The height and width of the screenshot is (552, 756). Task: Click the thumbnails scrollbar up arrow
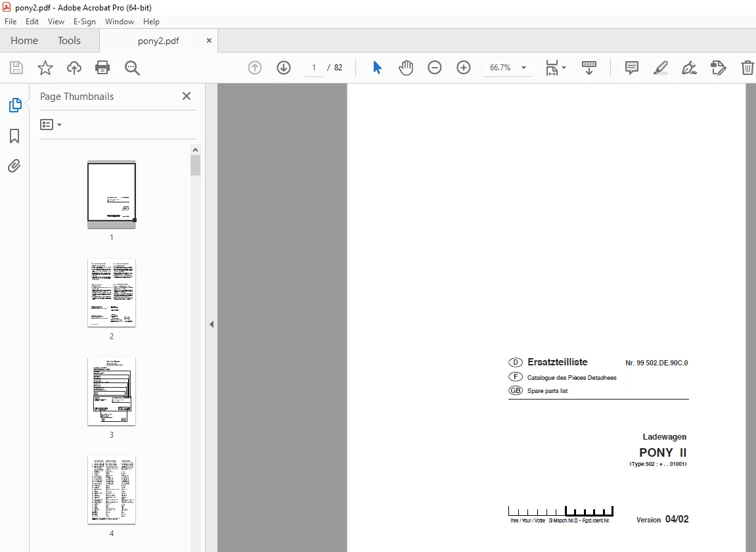point(195,150)
